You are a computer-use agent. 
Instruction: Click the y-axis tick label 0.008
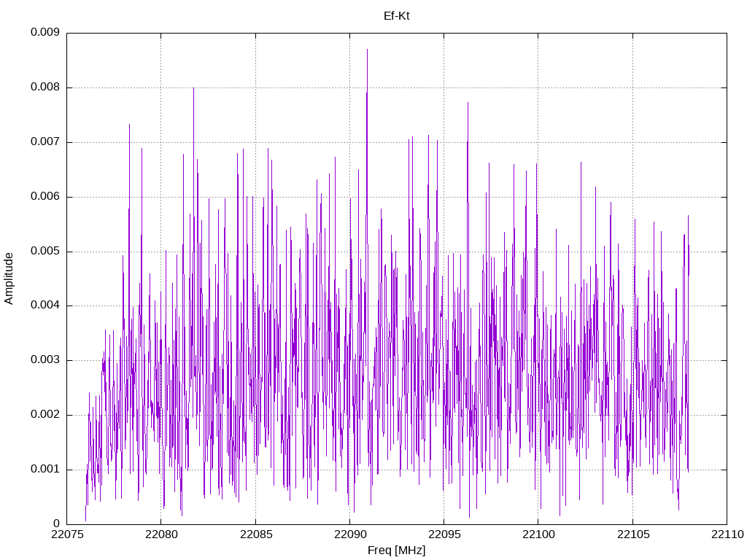coord(45,87)
